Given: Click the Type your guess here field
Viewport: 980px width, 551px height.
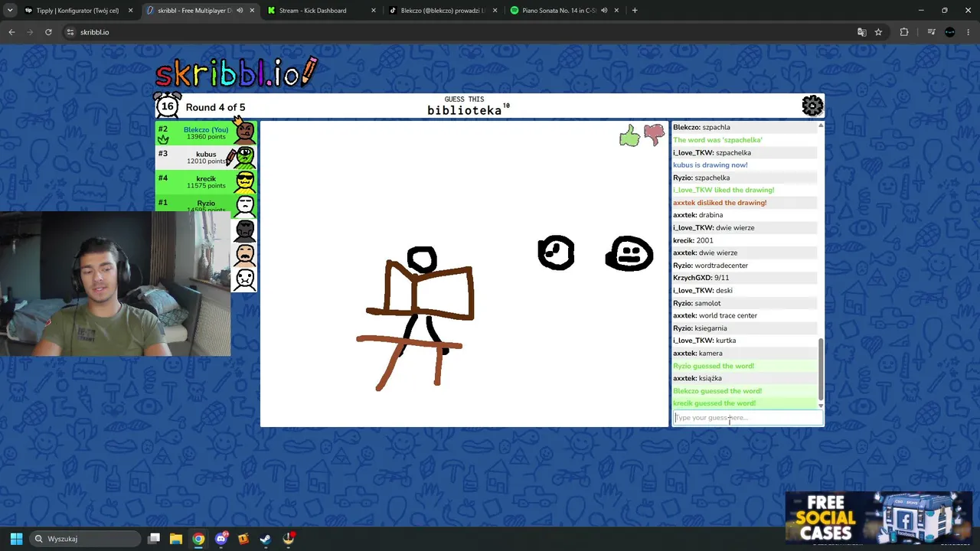Looking at the screenshot, I should (747, 418).
